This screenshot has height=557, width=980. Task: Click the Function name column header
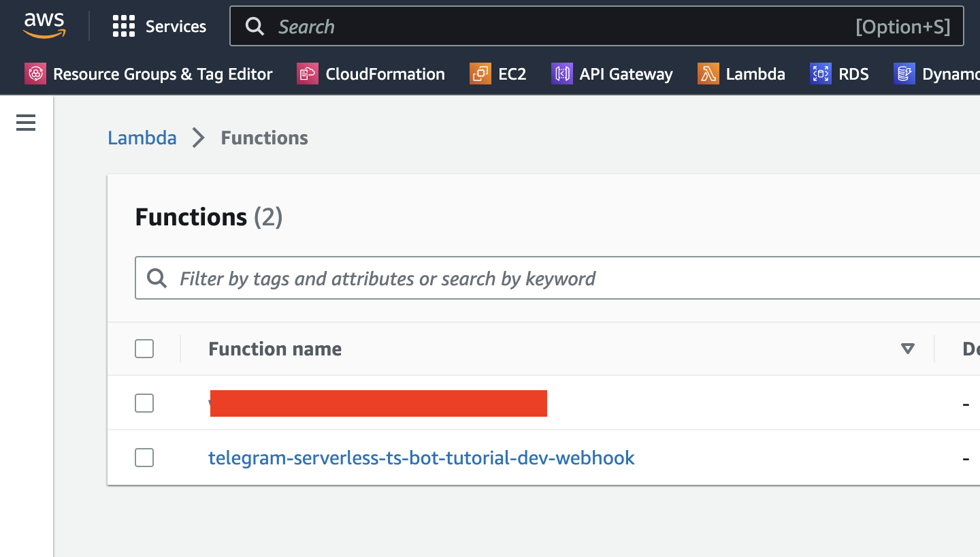click(x=275, y=349)
